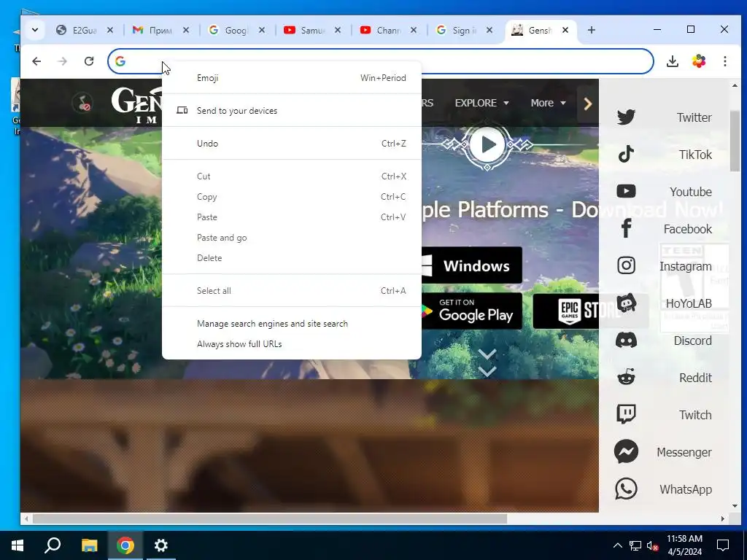The height and width of the screenshot is (560, 747).
Task: Click the vertical scrollbar down arrow
Action: 735,506
